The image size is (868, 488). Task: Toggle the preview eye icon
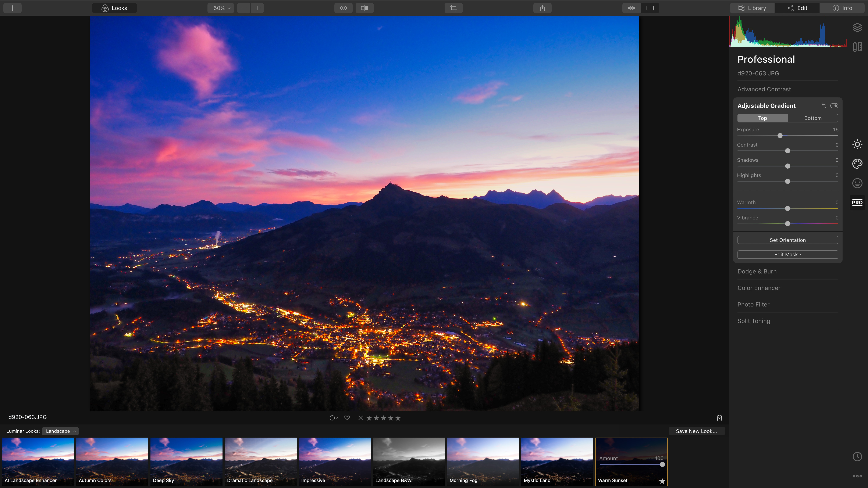[x=343, y=8]
